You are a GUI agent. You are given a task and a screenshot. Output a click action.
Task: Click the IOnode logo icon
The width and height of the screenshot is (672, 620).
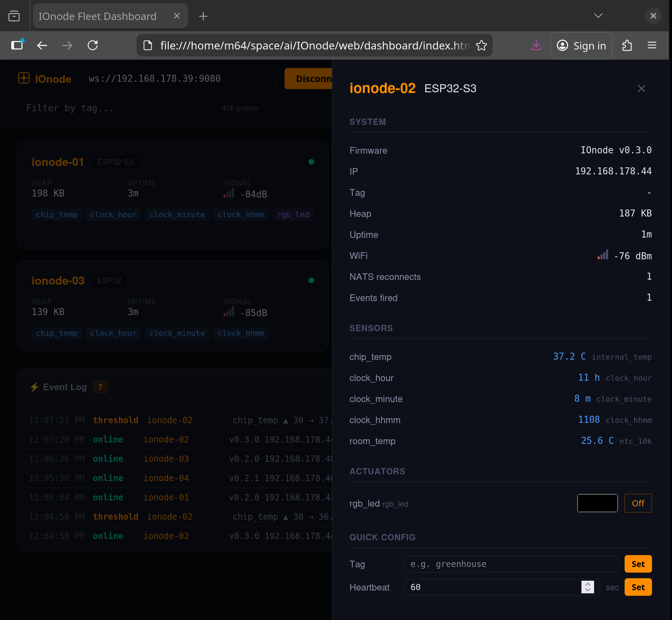point(24,78)
